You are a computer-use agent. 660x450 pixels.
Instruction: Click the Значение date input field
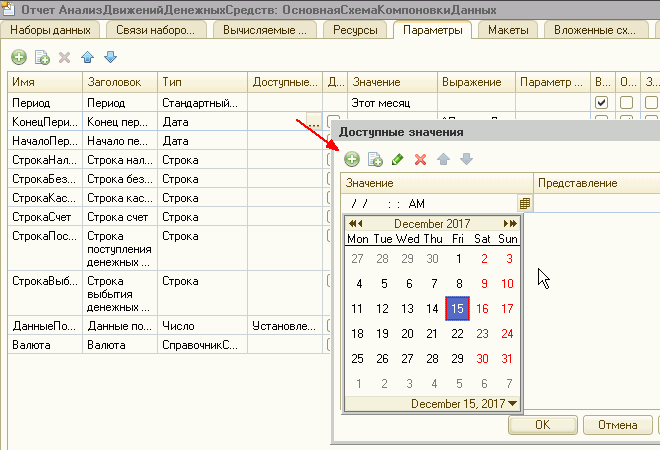click(x=428, y=204)
